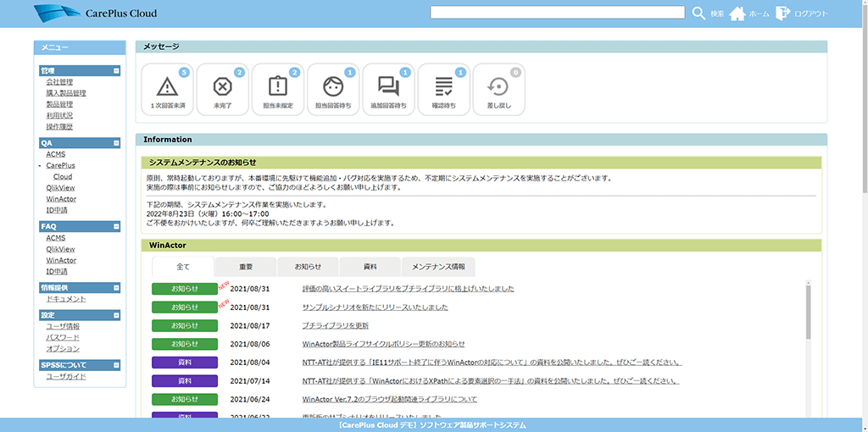This screenshot has height=432, width=868.
Task: Click inside the top search field
Action: tap(558, 13)
